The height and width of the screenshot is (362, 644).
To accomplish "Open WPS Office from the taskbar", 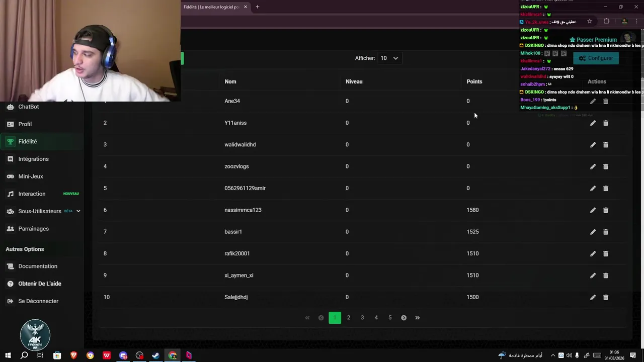I will (x=107, y=355).
